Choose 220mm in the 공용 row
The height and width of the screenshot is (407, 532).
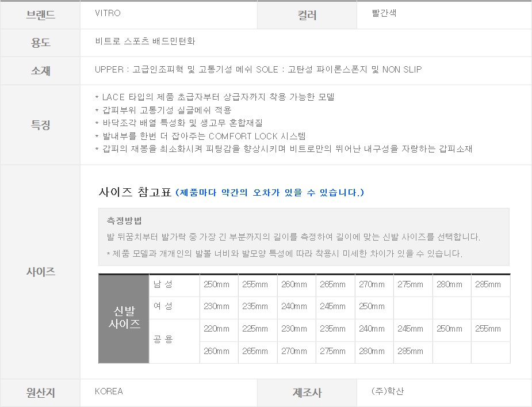(x=216, y=329)
